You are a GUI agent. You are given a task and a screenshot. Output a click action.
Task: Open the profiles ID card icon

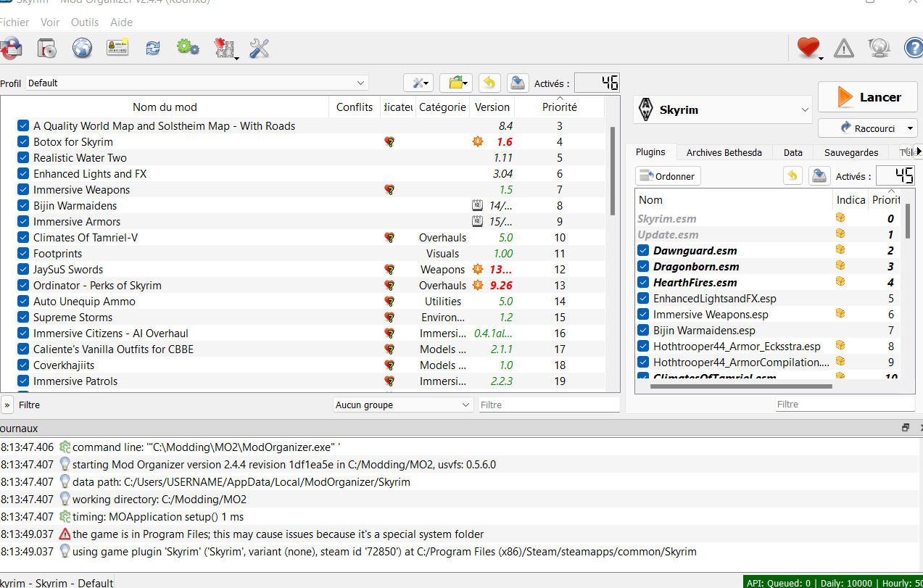click(x=117, y=49)
